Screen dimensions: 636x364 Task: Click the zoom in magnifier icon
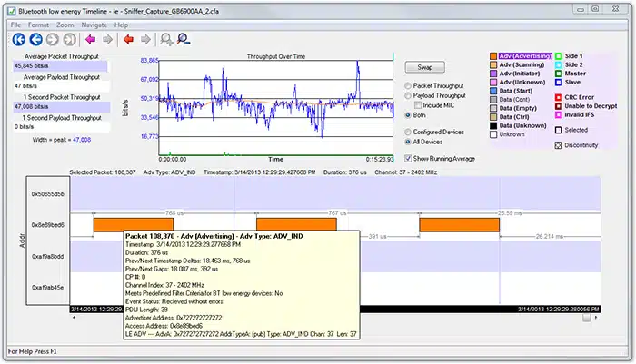pos(166,39)
